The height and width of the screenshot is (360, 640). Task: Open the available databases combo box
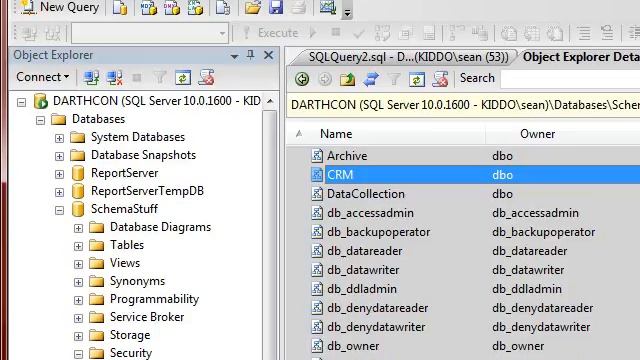(x=149, y=33)
